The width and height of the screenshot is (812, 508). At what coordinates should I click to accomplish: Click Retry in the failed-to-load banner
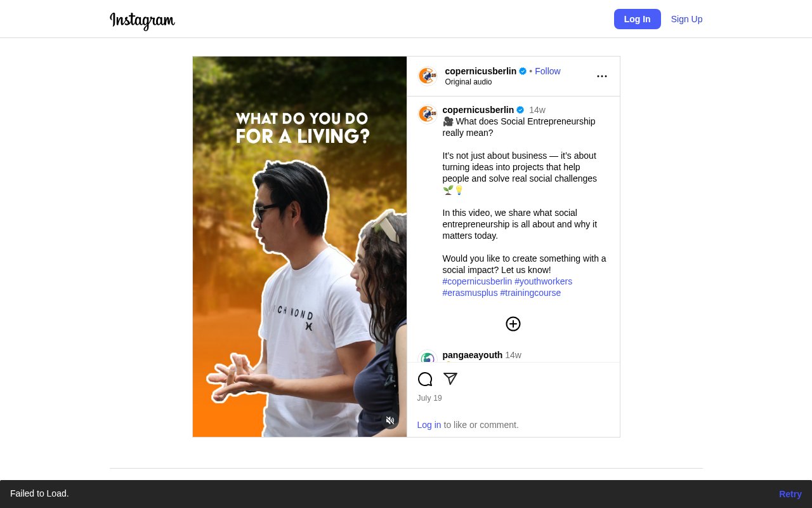tap(790, 494)
